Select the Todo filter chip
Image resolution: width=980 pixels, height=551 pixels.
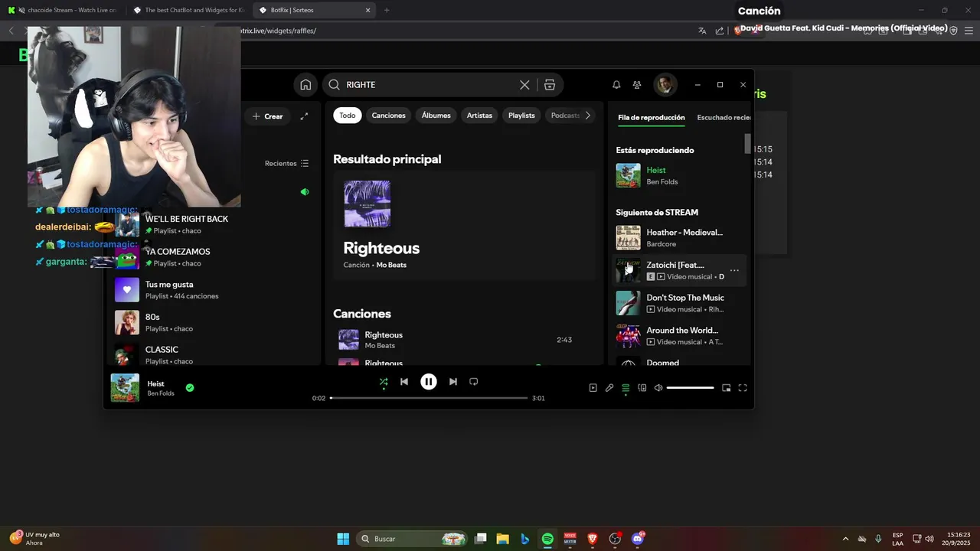(x=348, y=116)
